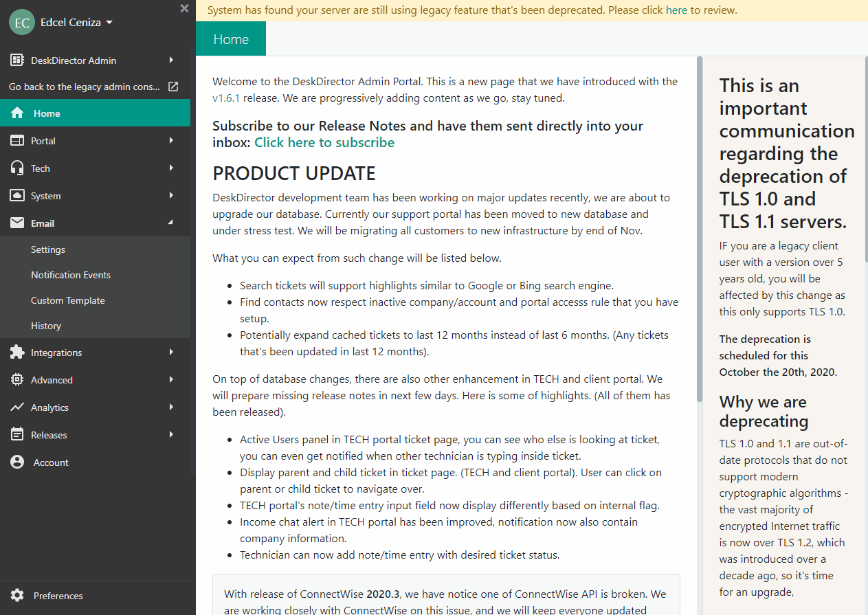Click the 'here' link in the warning banner
The image size is (868, 615).
tap(676, 10)
